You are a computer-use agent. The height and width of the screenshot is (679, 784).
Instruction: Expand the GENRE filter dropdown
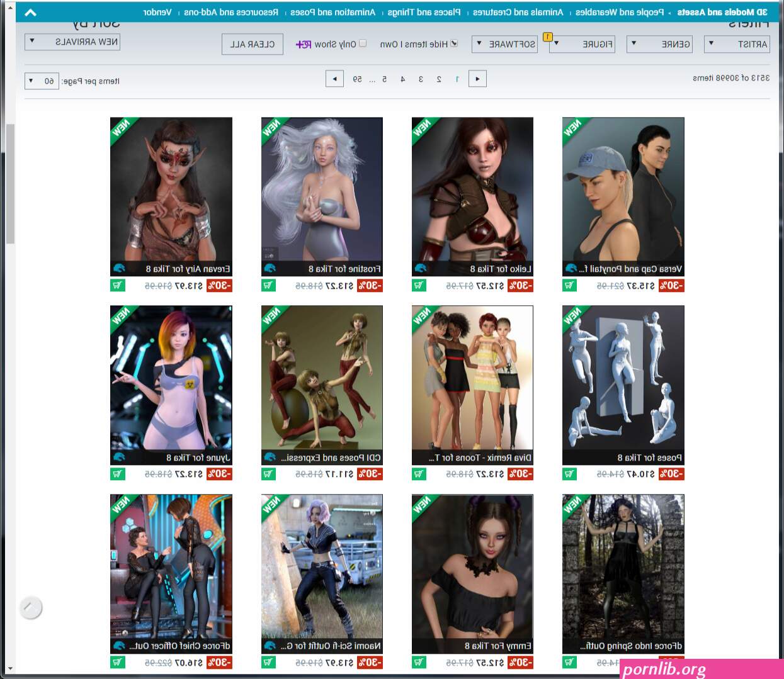click(x=659, y=43)
